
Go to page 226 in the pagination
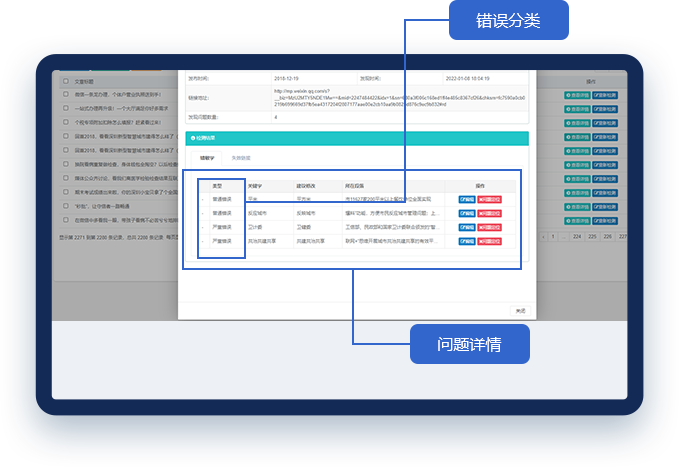click(x=608, y=237)
